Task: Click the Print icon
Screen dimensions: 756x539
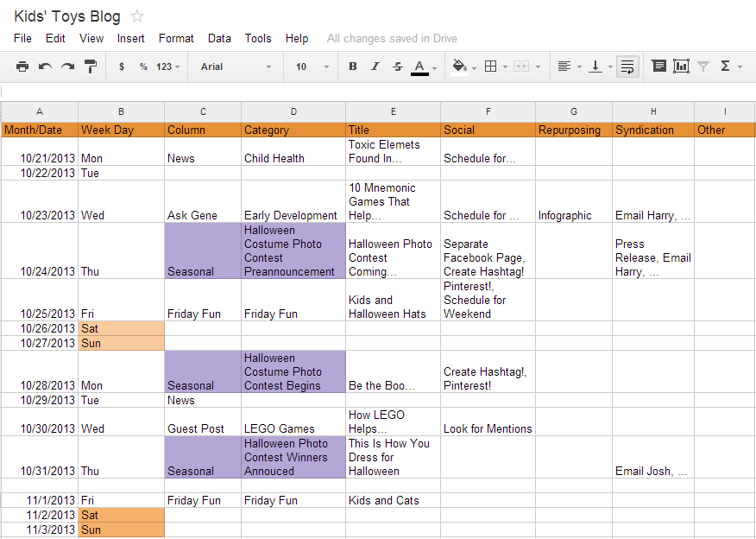Action: click(22, 67)
